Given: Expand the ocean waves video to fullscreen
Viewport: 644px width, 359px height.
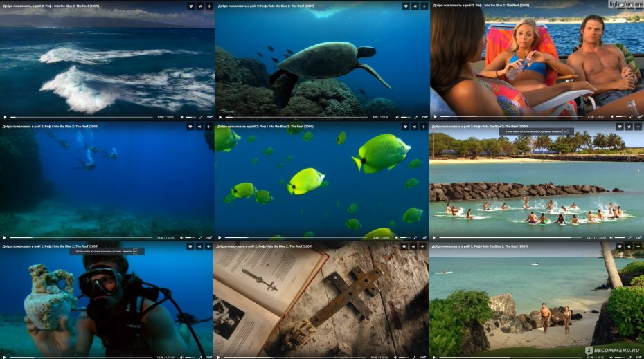Looking at the screenshot, I should point(201,118).
